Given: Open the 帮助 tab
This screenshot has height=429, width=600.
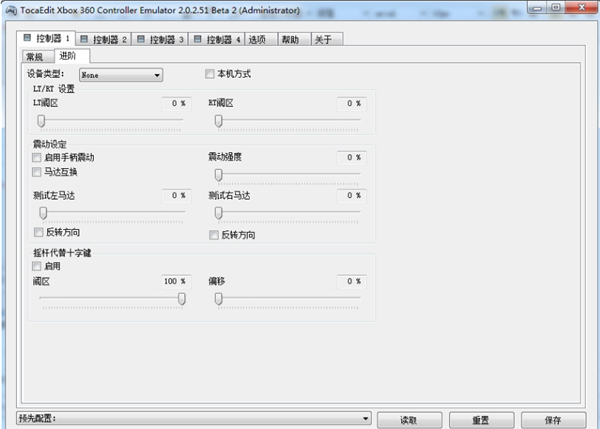Looking at the screenshot, I should point(295,39).
